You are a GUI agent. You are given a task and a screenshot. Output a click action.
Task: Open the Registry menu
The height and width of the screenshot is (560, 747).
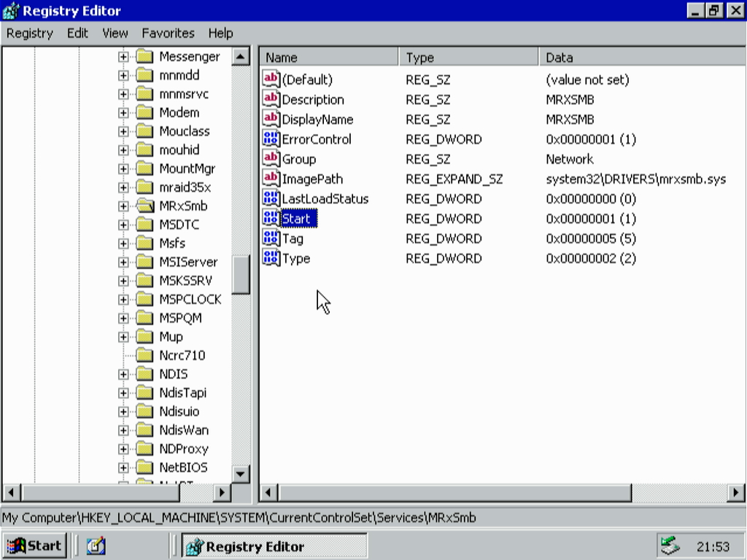(29, 34)
